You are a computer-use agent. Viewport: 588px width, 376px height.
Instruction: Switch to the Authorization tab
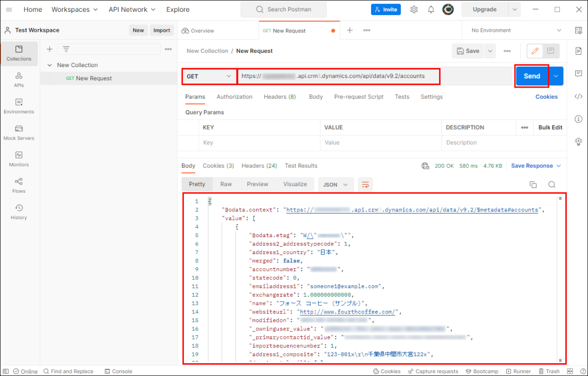pyautogui.click(x=235, y=97)
